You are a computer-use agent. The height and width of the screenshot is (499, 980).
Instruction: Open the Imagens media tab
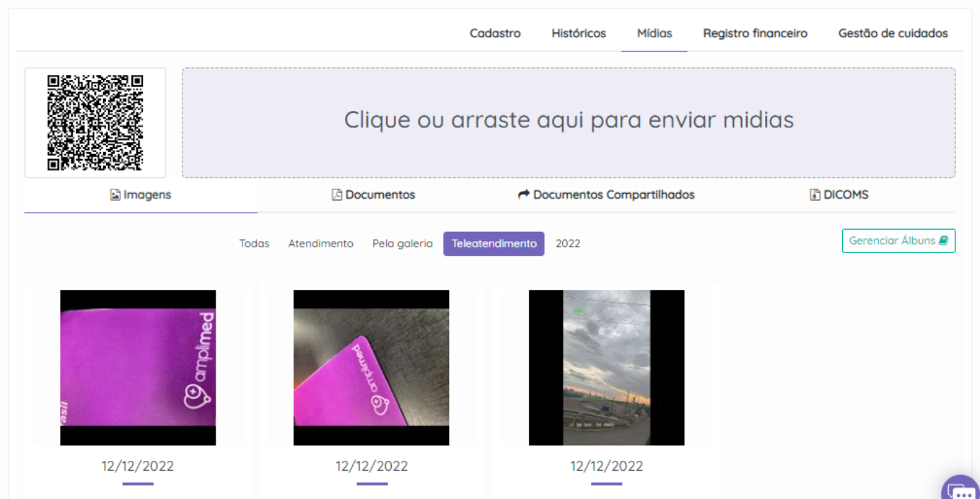tap(141, 194)
